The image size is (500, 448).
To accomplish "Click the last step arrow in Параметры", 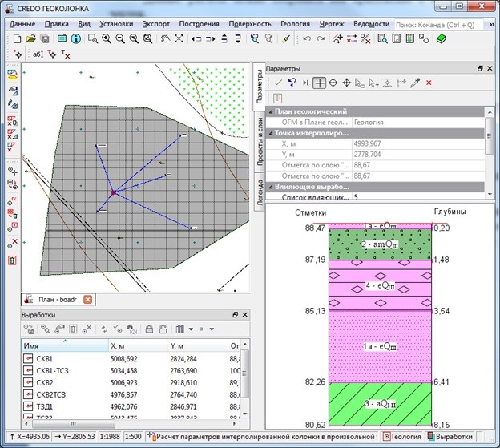I will (x=305, y=83).
